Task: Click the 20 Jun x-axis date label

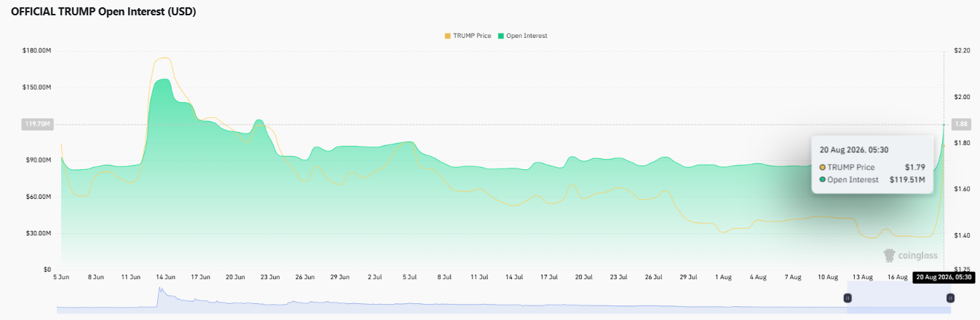Action: pyautogui.click(x=235, y=277)
